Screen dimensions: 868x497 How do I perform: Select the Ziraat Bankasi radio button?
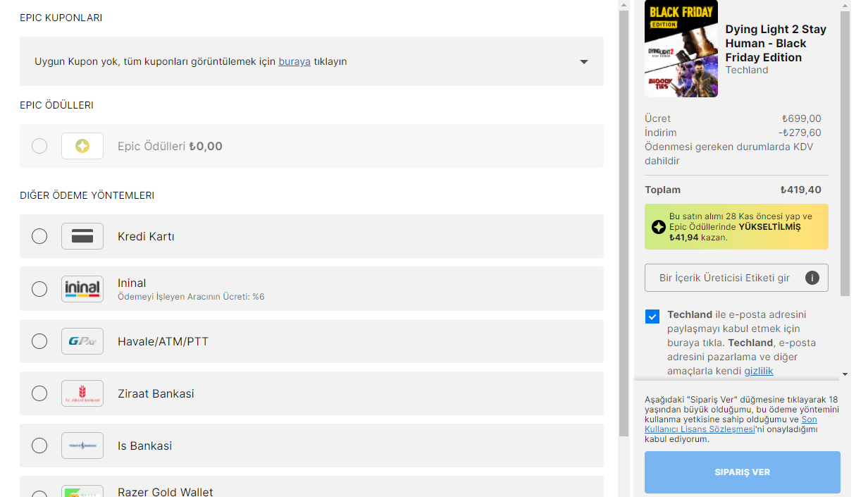[39, 393]
